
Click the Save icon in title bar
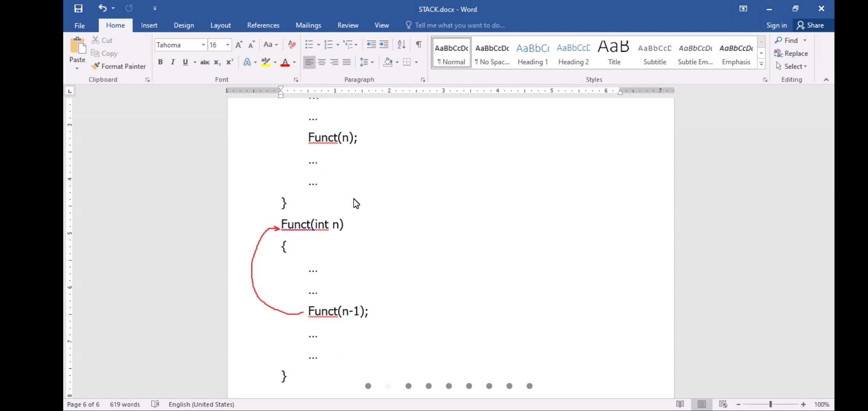78,8
